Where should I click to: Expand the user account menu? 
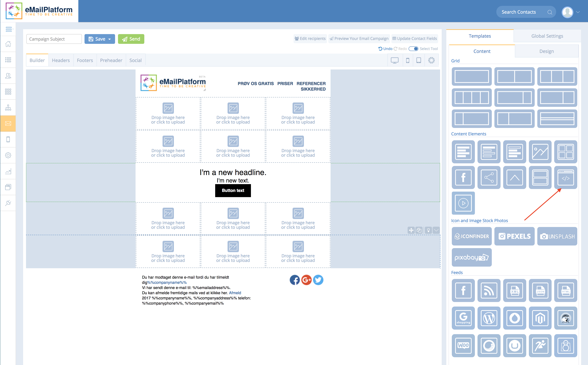click(x=578, y=12)
